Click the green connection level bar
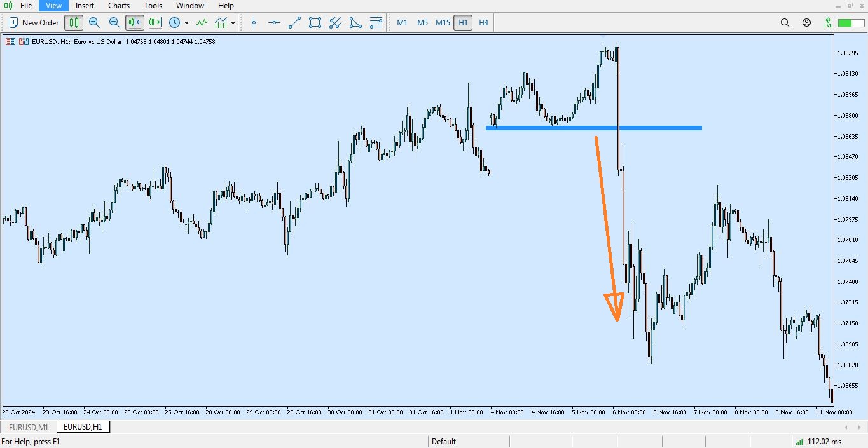The height and width of the screenshot is (448, 868). click(x=845, y=23)
